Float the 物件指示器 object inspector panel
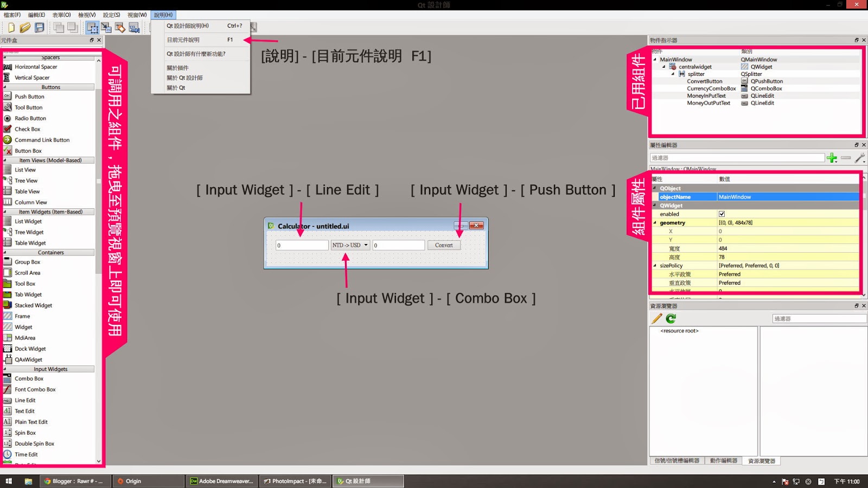The height and width of the screenshot is (488, 868). click(857, 40)
